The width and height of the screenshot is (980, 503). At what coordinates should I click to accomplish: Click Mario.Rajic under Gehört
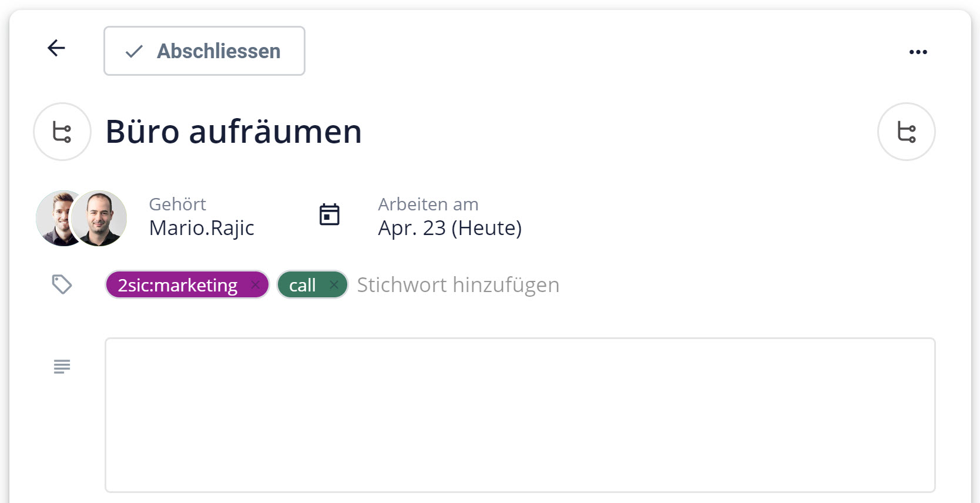[201, 228]
